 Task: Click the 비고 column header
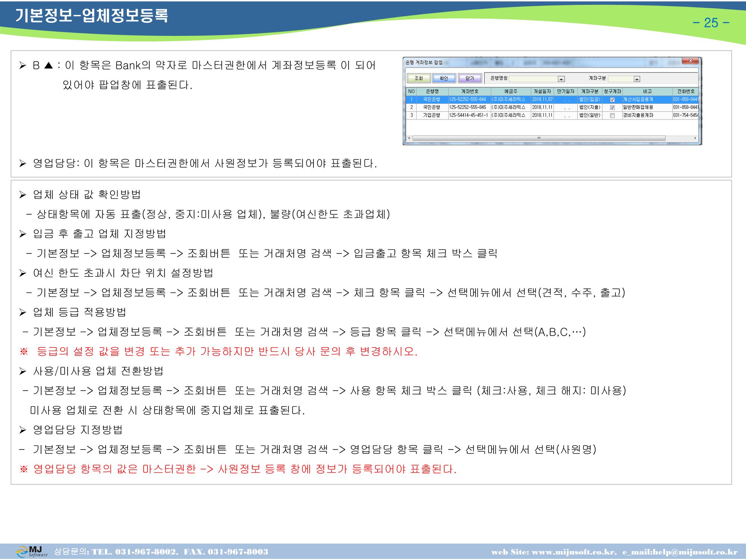(647, 91)
